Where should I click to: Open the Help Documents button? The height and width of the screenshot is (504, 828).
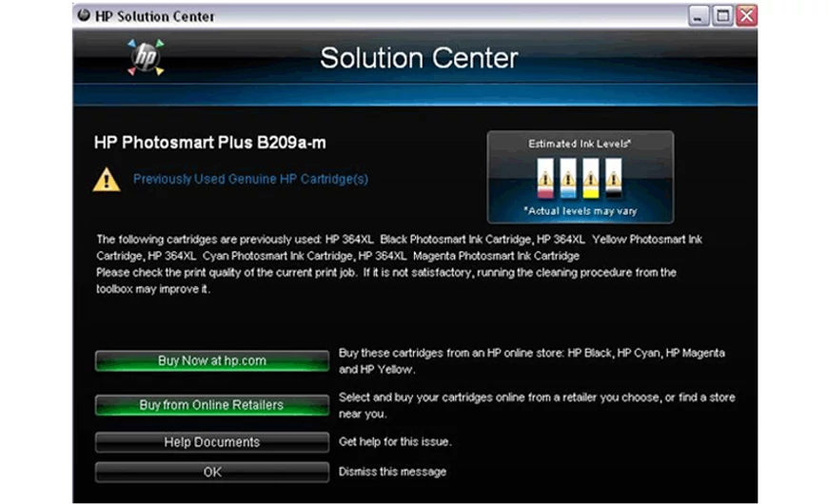(211, 442)
